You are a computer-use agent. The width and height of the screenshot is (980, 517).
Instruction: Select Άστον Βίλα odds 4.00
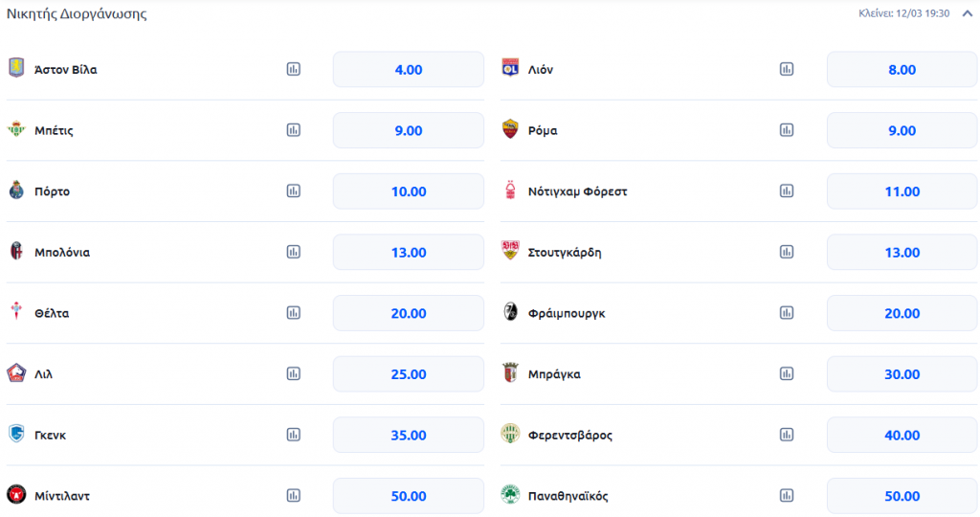[x=409, y=70]
